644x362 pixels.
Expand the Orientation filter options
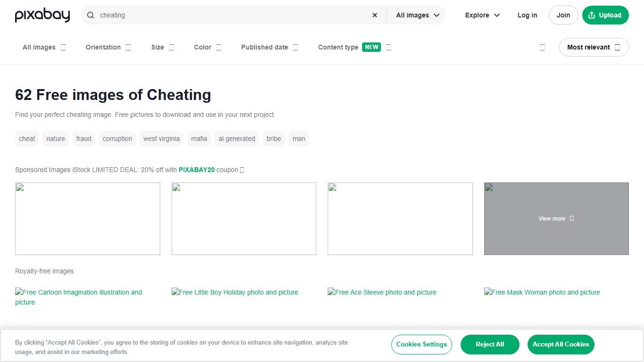pos(108,47)
